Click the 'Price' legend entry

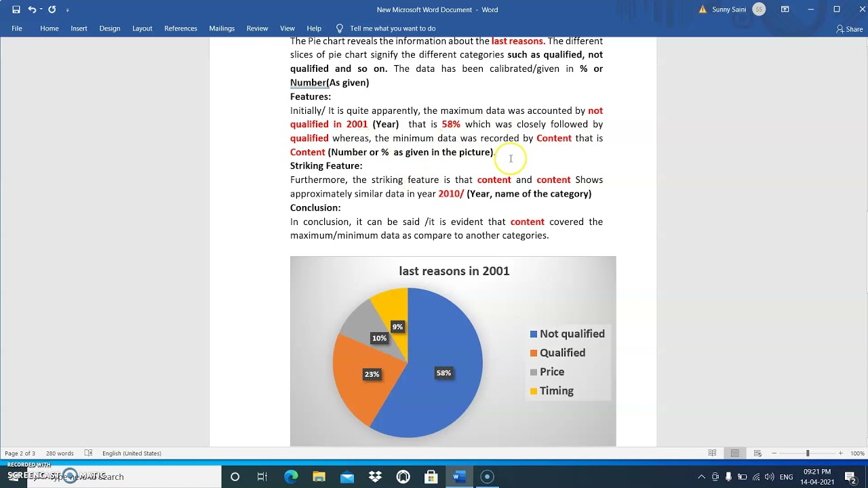(547, 372)
